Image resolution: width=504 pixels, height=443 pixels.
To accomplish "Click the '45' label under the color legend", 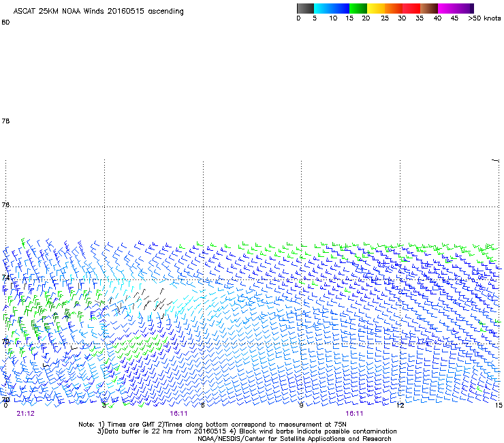I will point(454,18).
